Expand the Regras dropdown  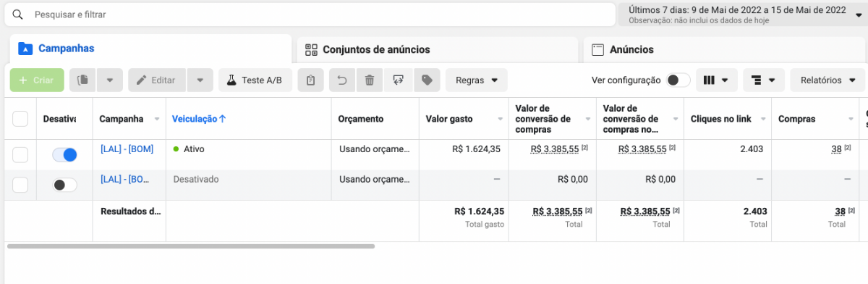pos(477,80)
